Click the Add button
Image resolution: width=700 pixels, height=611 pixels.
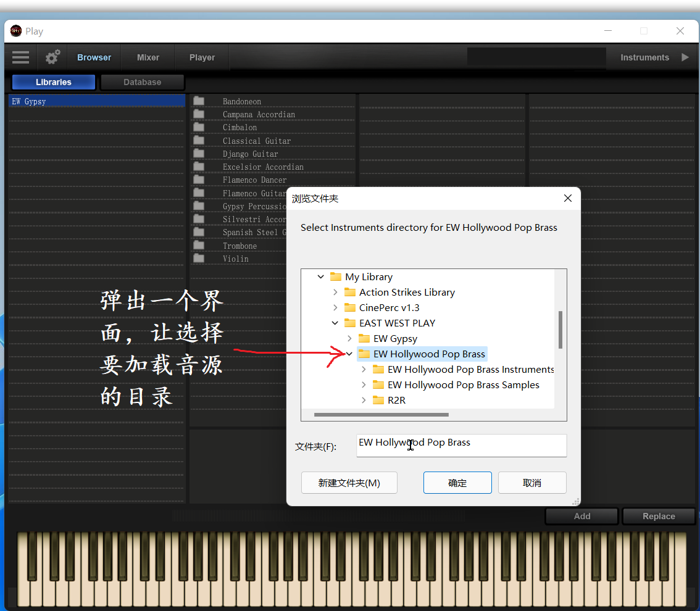[x=582, y=516]
